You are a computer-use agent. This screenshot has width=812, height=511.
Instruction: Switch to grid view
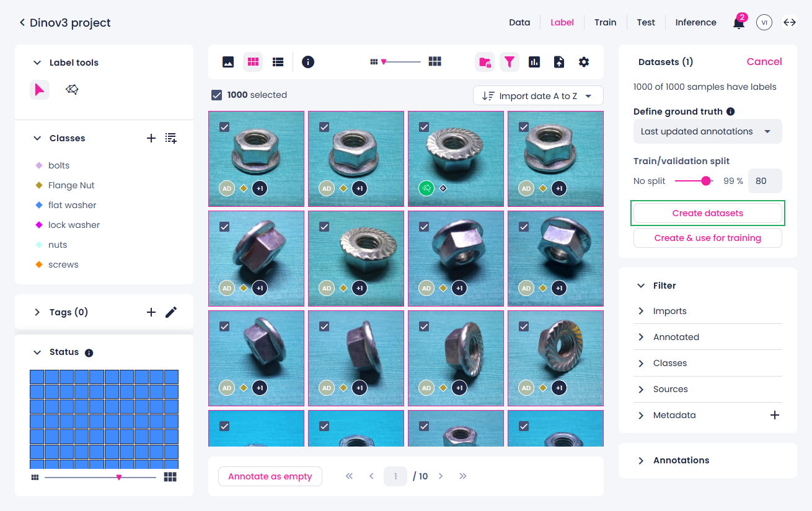(253, 62)
